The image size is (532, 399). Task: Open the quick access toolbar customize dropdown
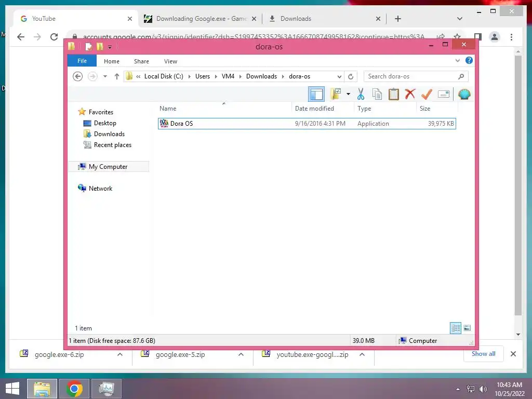pos(110,47)
